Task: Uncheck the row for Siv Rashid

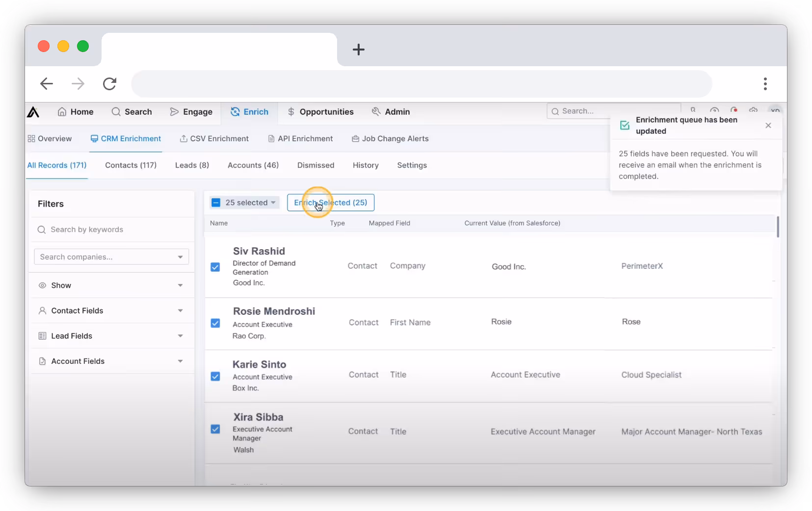Action: (215, 267)
